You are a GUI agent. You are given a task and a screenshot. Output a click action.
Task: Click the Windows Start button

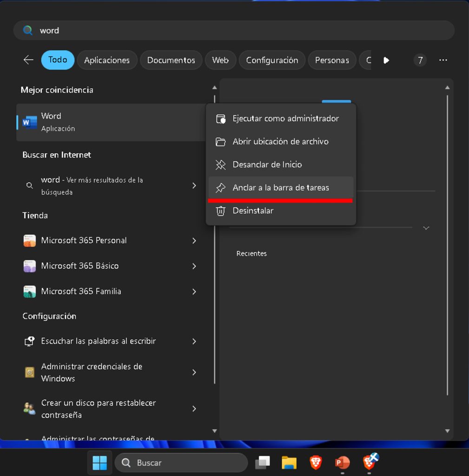[x=99, y=463]
